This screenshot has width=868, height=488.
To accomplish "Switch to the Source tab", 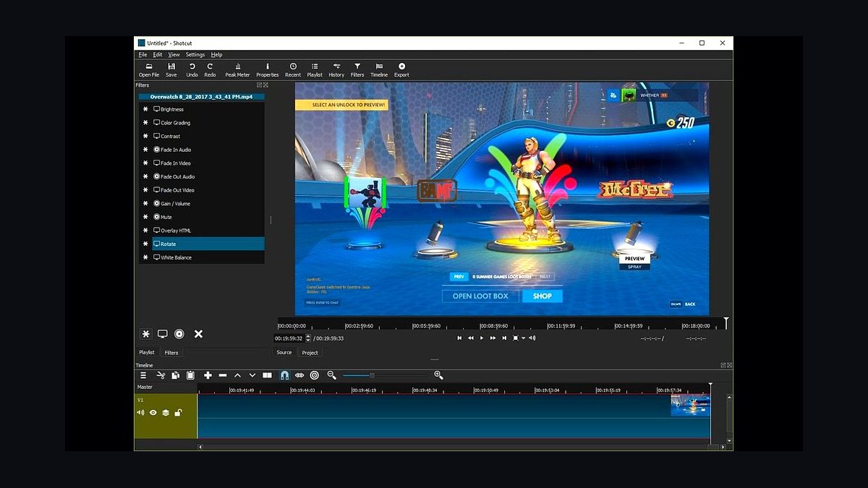I will pyautogui.click(x=284, y=353).
